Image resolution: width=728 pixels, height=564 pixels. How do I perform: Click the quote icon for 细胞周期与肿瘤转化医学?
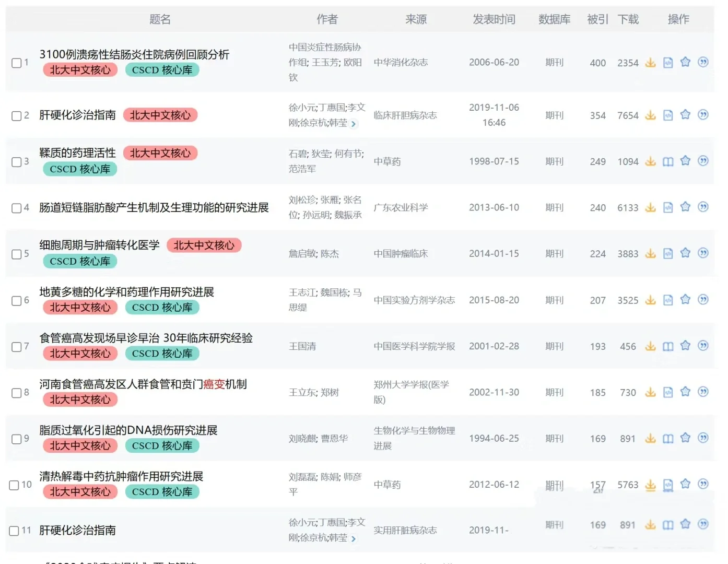coord(703,253)
